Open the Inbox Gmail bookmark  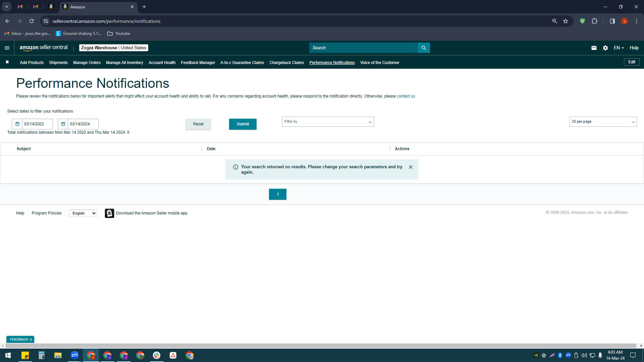28,34
